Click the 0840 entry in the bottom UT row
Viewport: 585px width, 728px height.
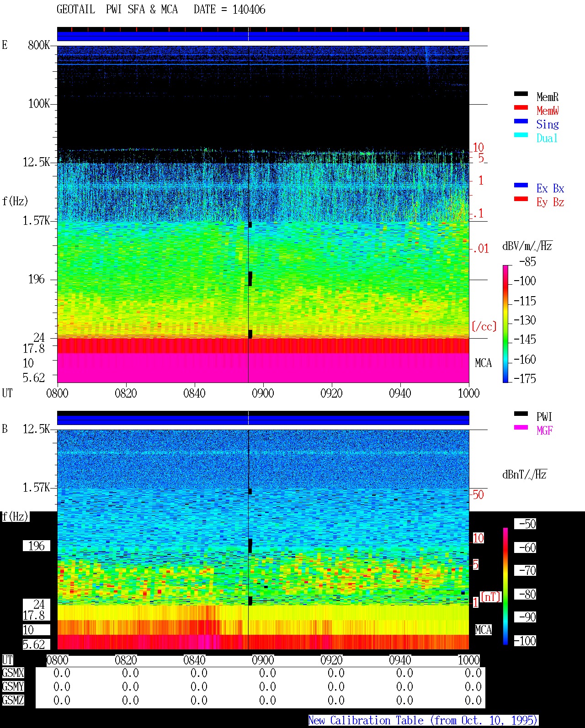[194, 660]
